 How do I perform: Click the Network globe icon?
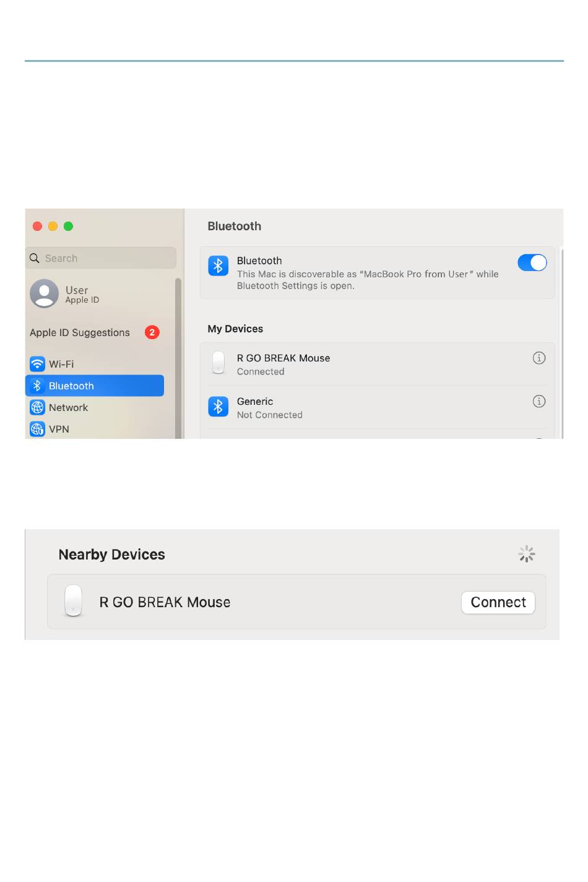point(37,407)
